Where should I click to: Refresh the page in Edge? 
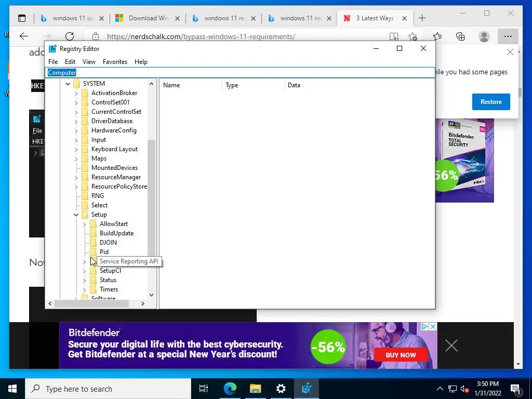70,36
